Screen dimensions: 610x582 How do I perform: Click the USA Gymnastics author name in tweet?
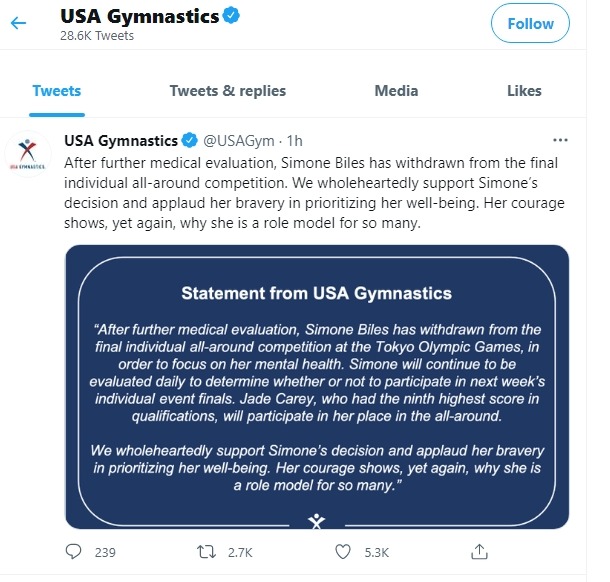coord(121,140)
